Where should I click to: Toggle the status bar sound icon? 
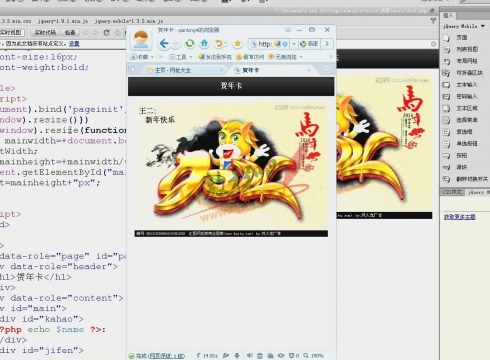pyautogui.click(x=249, y=356)
